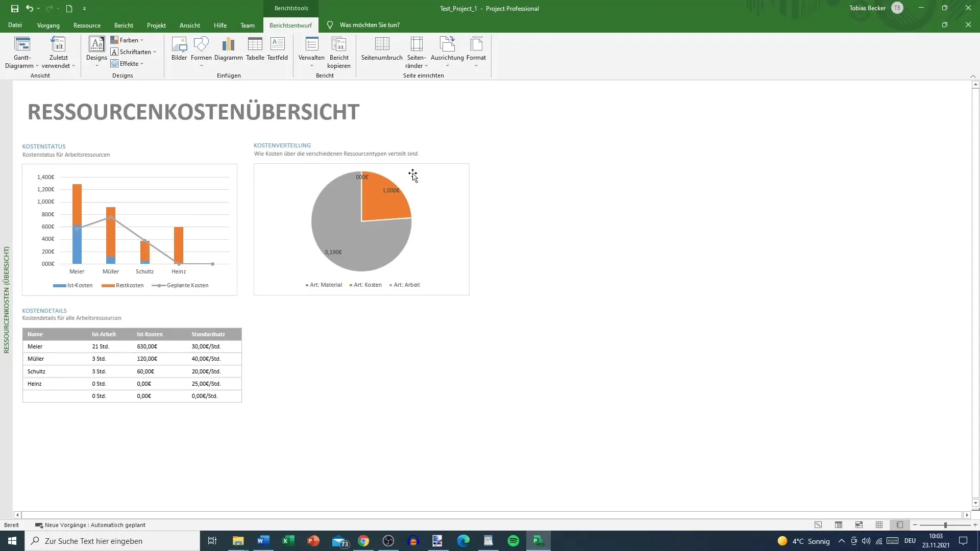Click Bericht kopieren to copy report
Screen dimensions: 980x551
tap(339, 52)
